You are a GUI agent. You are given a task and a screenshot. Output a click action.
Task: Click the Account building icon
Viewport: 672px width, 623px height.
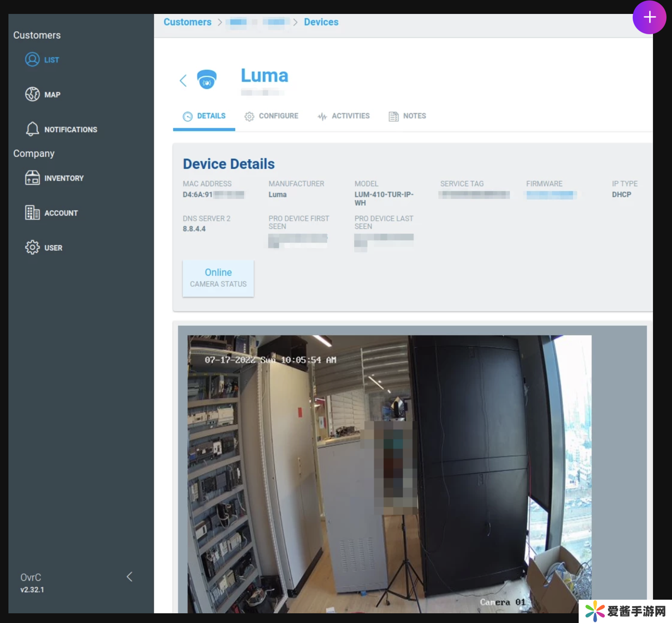click(x=32, y=213)
